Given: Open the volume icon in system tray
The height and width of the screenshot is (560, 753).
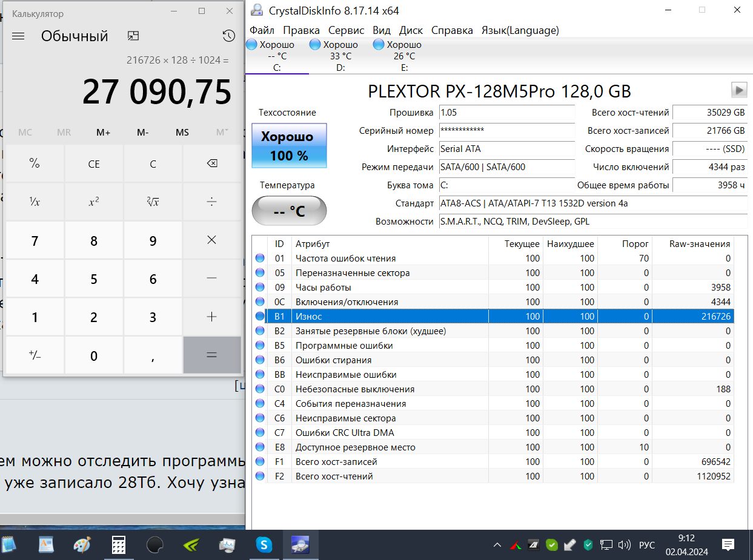Looking at the screenshot, I should (625, 545).
